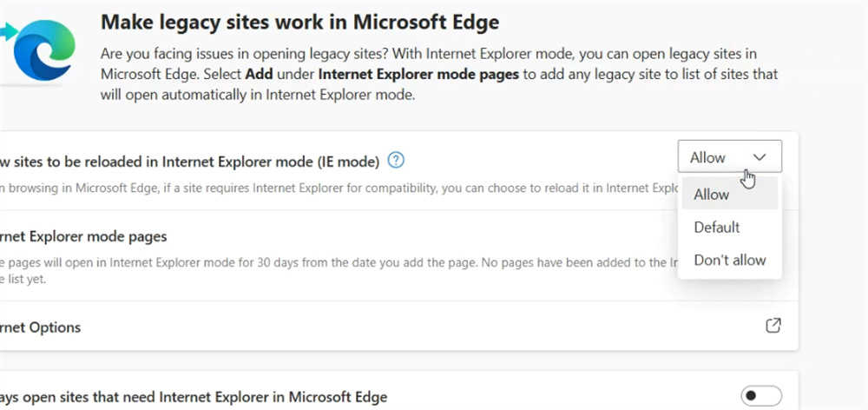This screenshot has height=410, width=868.
Task: Click the bold Add word in the intro
Action: click(x=259, y=75)
